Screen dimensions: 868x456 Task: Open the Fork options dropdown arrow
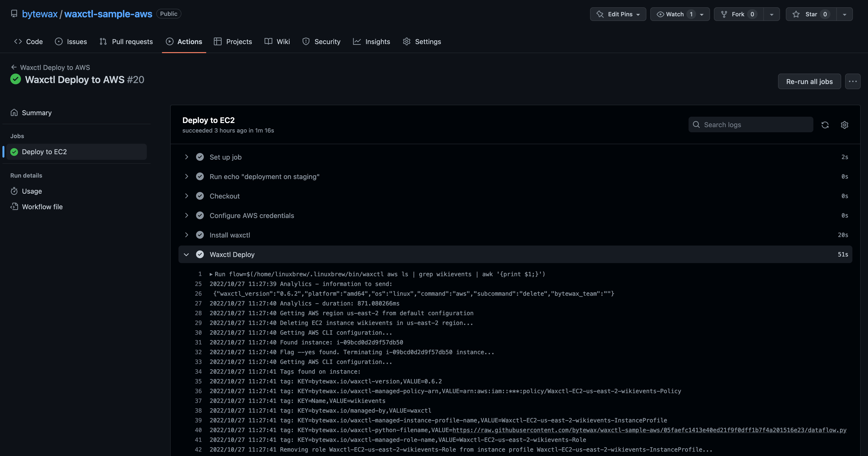[771, 14]
